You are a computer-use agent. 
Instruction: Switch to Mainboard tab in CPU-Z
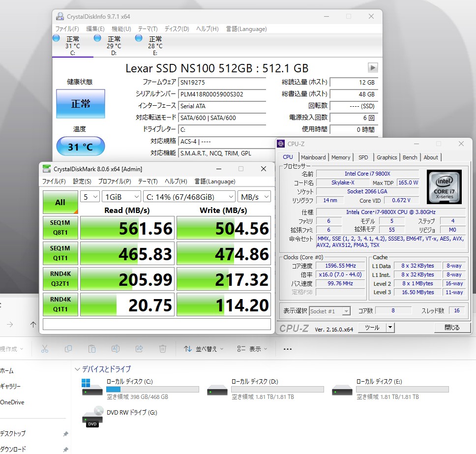[x=313, y=157]
